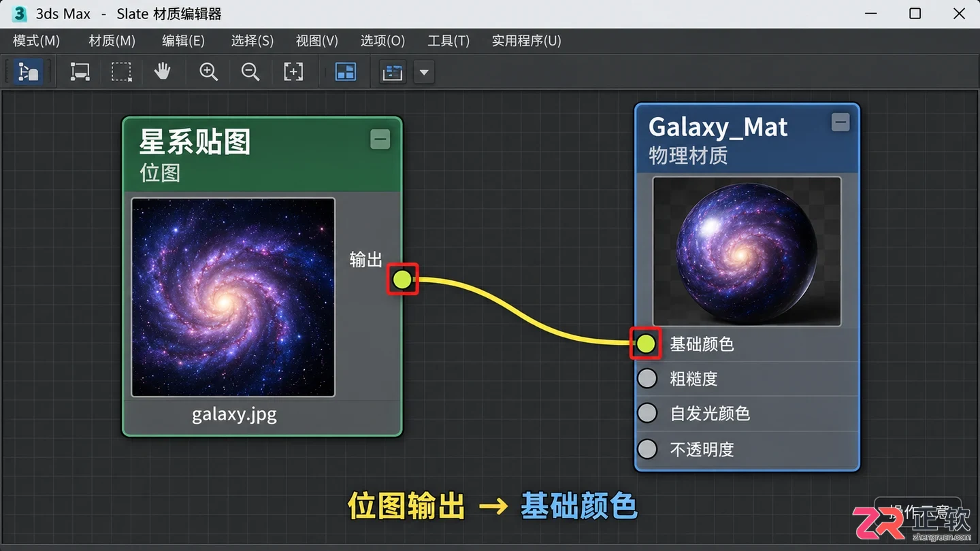Select the galaxy.jpg filename label

click(x=234, y=414)
